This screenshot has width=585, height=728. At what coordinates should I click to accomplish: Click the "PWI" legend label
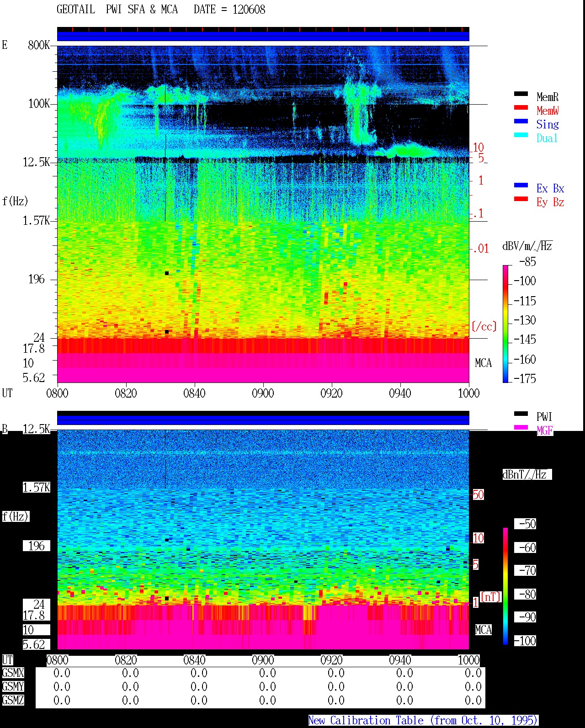point(544,417)
